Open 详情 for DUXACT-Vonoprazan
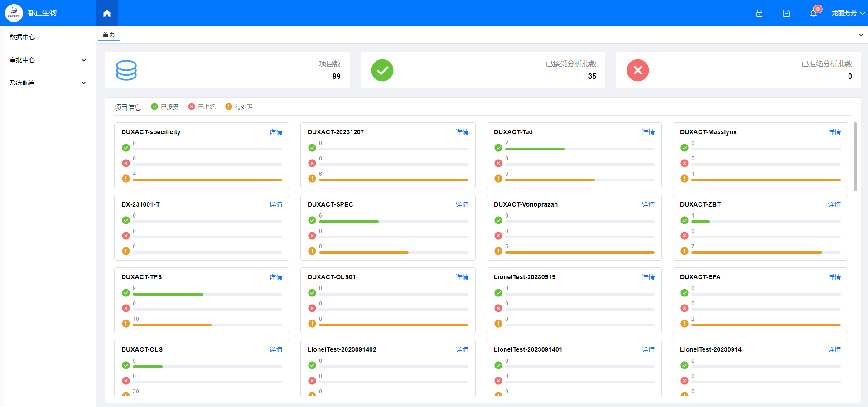 [648, 204]
